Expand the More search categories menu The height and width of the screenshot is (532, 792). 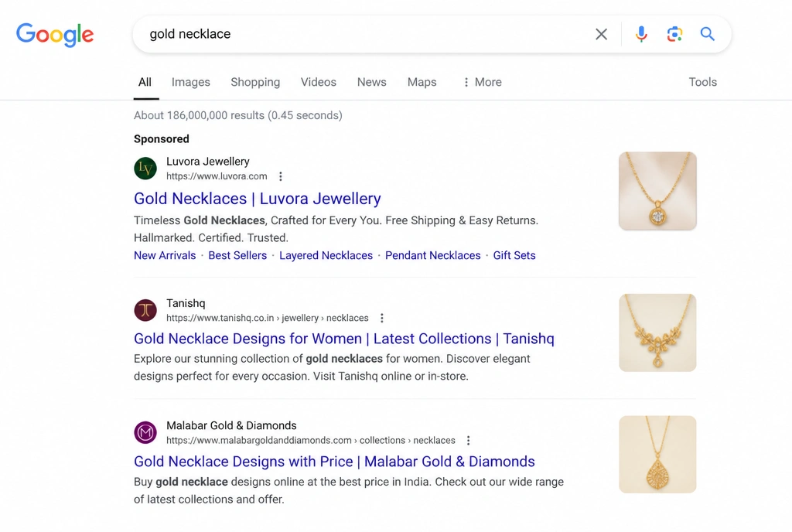tap(483, 82)
